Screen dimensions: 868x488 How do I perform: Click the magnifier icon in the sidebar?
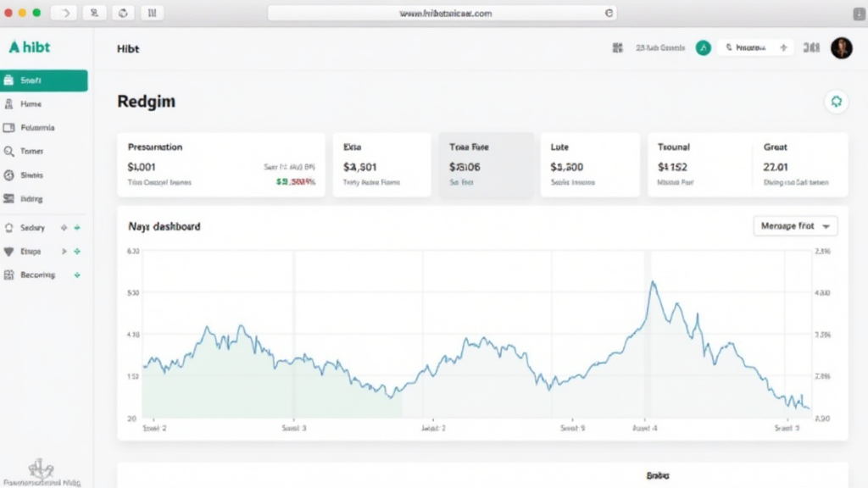pyautogui.click(x=9, y=152)
